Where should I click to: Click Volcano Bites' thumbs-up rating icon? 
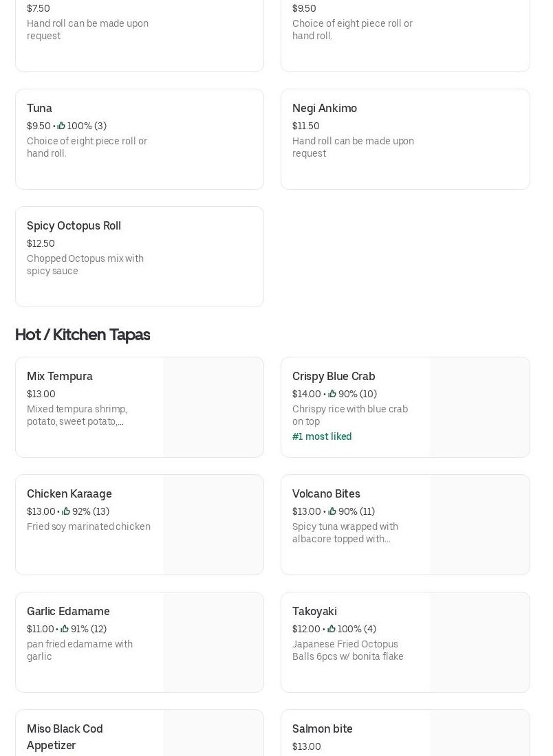(x=332, y=511)
